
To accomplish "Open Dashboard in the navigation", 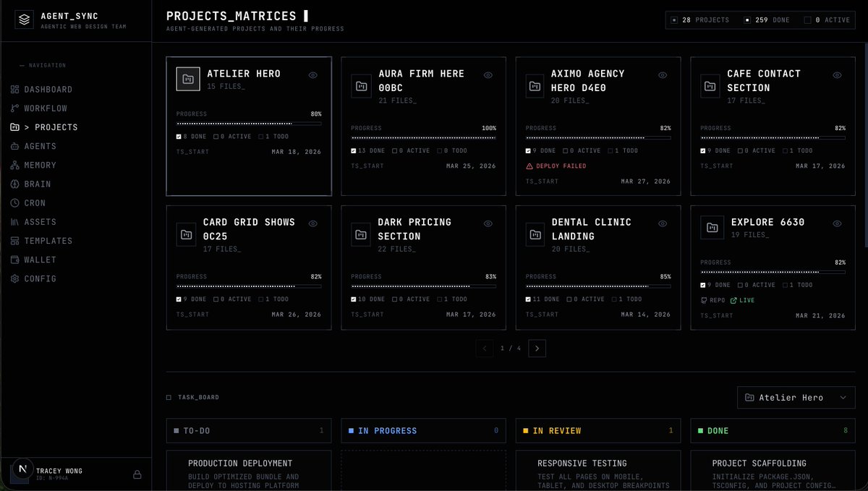I will tap(48, 90).
